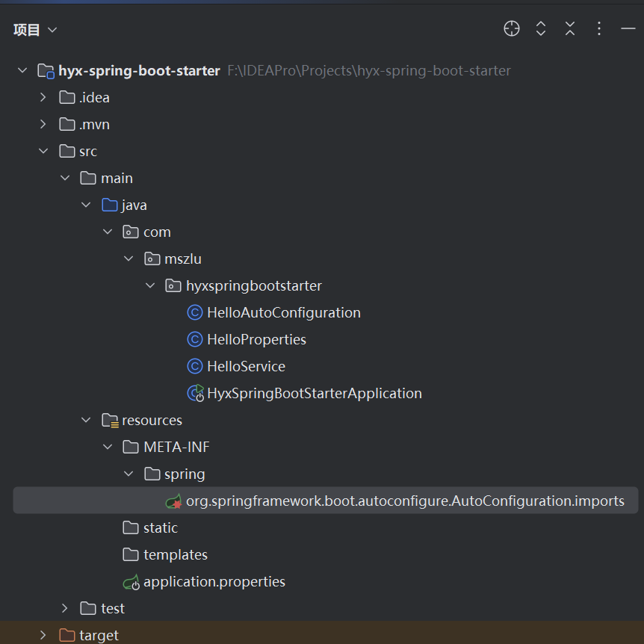Open the project panel options (three dots)

pos(599,28)
